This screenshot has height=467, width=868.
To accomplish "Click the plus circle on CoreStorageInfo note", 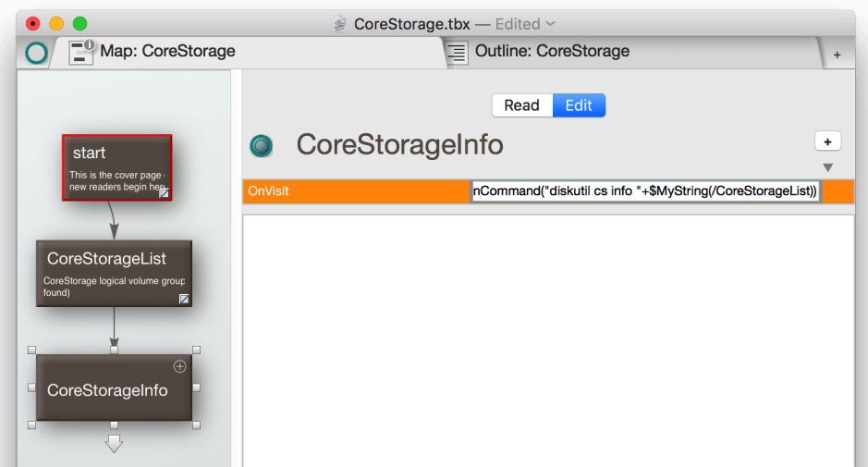I will click(180, 366).
